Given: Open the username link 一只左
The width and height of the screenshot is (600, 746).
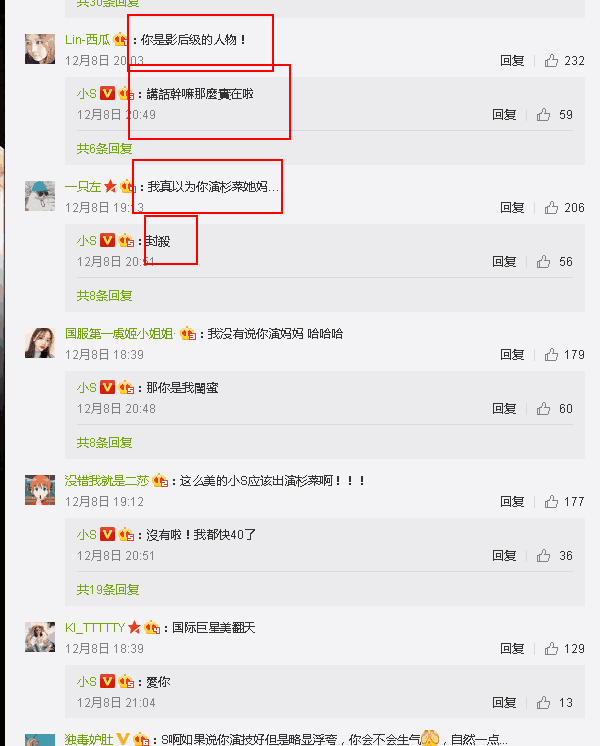Looking at the screenshot, I should (x=83, y=186).
